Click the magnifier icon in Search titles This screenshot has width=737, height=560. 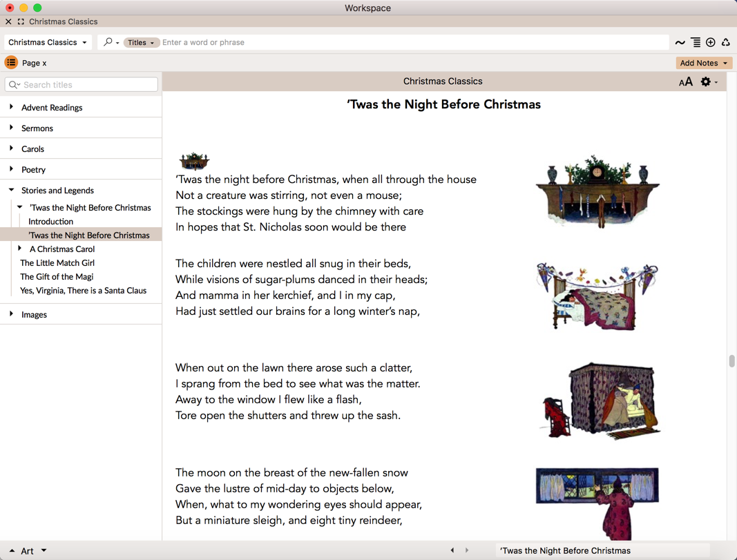[14, 84]
